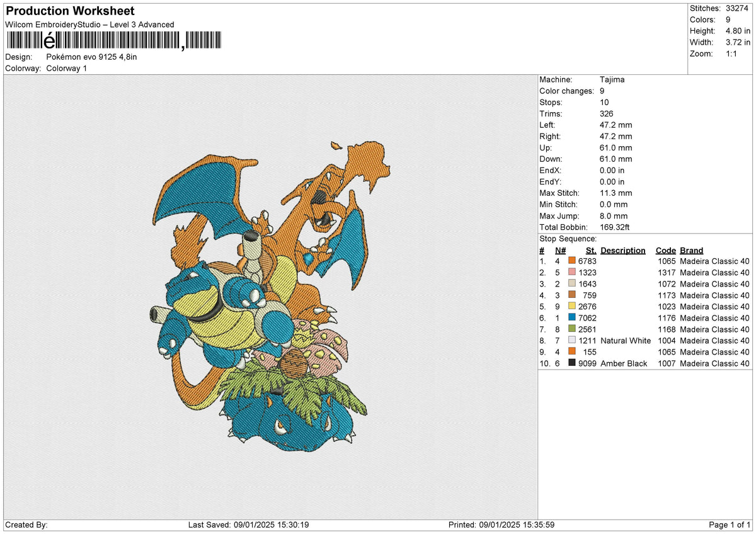
Task: Click the 'Colorway 1' value
Action: [67, 68]
